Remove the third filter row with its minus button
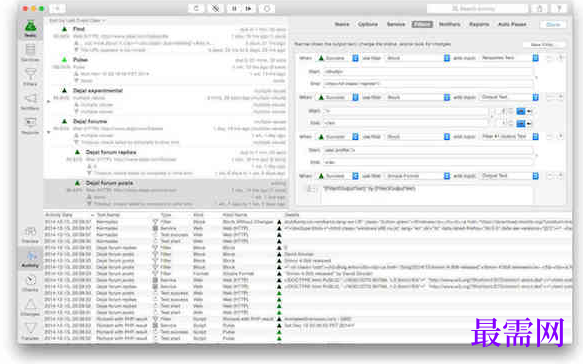The height and width of the screenshot is (364, 583). tap(550, 136)
